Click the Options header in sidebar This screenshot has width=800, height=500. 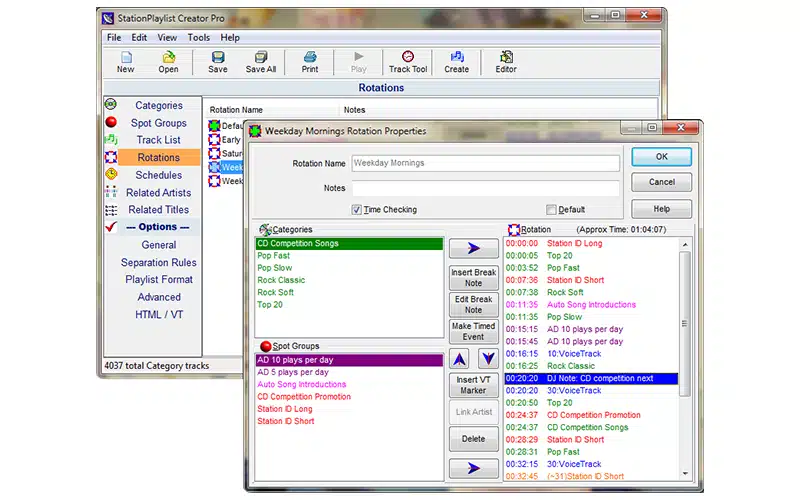[x=158, y=227]
